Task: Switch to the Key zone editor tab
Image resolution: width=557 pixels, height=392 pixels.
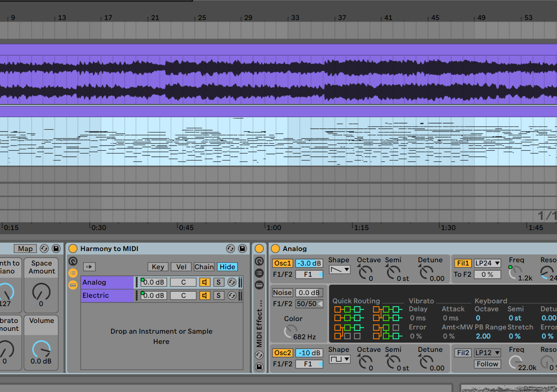Action: (158, 266)
